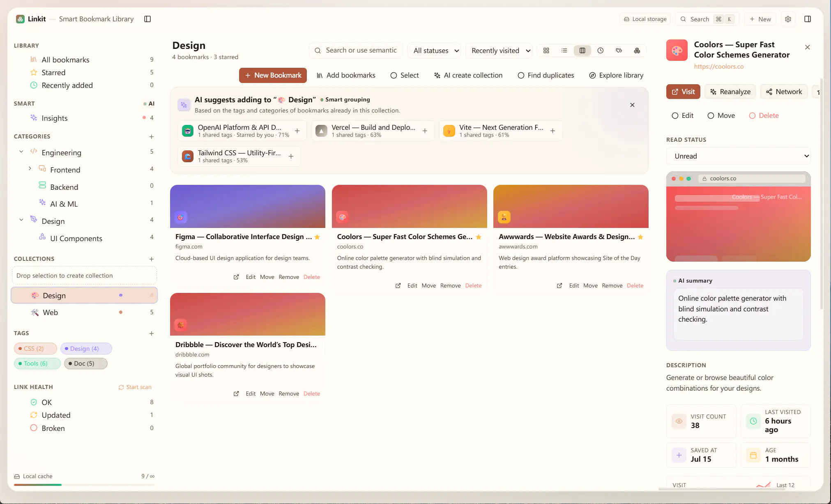Open Network for this bookmark
The image size is (831, 504).
784,92
